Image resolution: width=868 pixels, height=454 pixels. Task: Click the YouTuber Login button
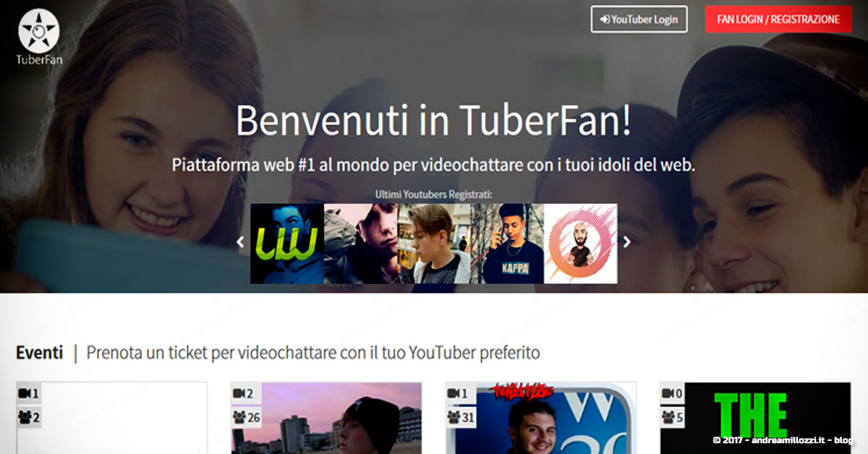tap(639, 20)
